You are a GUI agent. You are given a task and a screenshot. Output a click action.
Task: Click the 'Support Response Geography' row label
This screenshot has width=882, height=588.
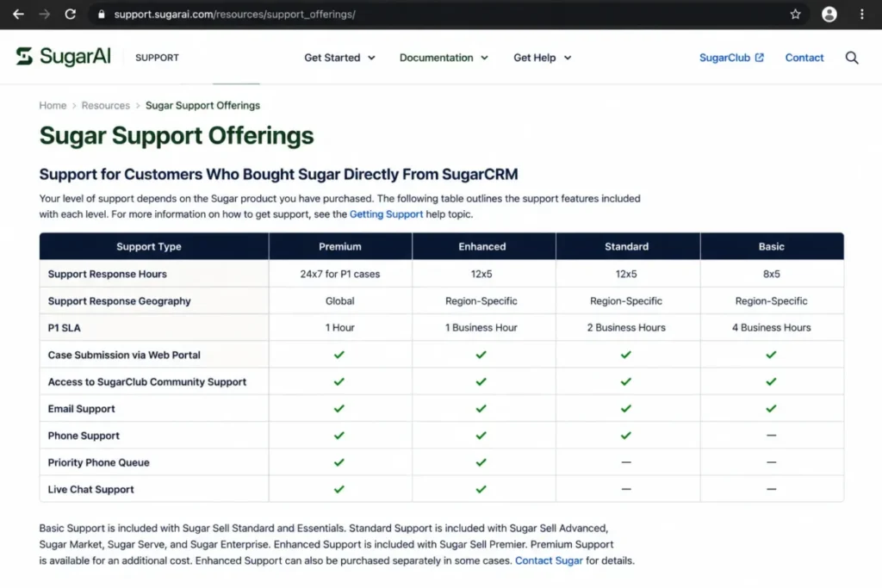(x=119, y=300)
